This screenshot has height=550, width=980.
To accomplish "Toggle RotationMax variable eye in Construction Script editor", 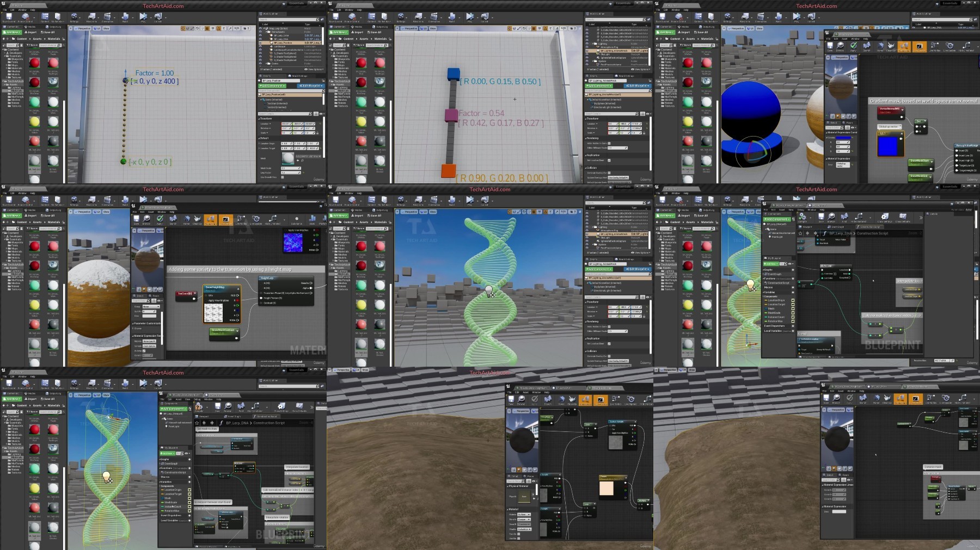I will [793, 321].
